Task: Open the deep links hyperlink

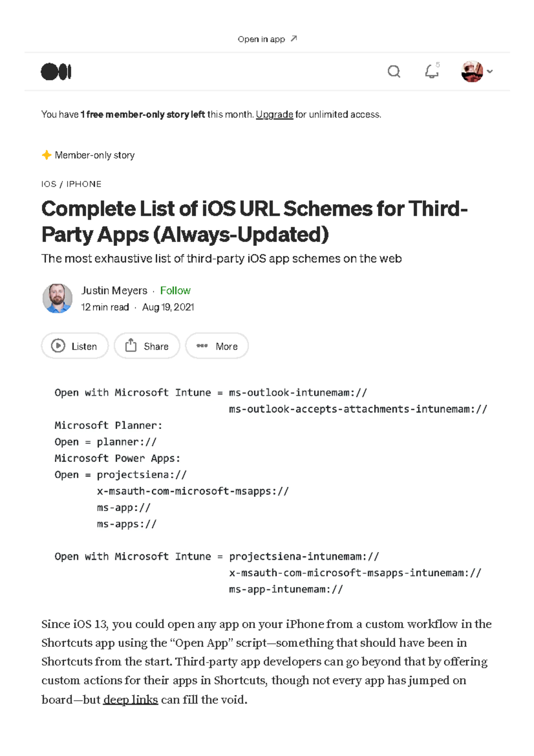Action: pyautogui.click(x=130, y=699)
